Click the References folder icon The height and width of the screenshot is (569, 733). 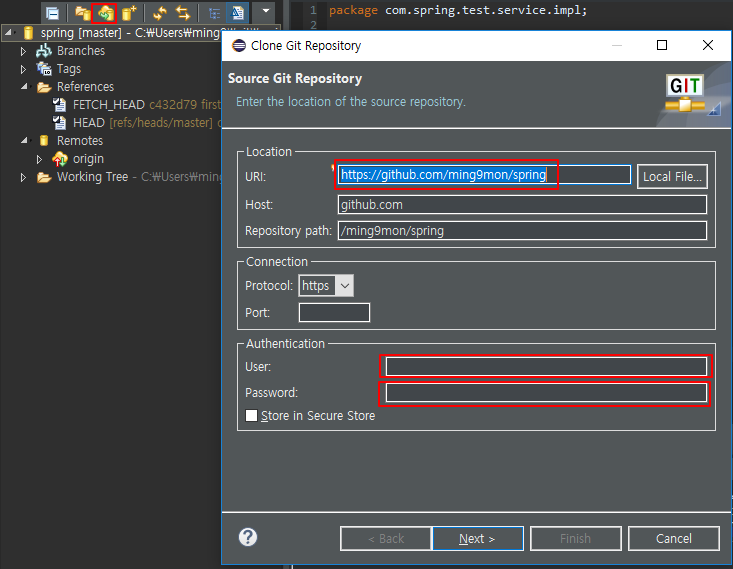44,87
